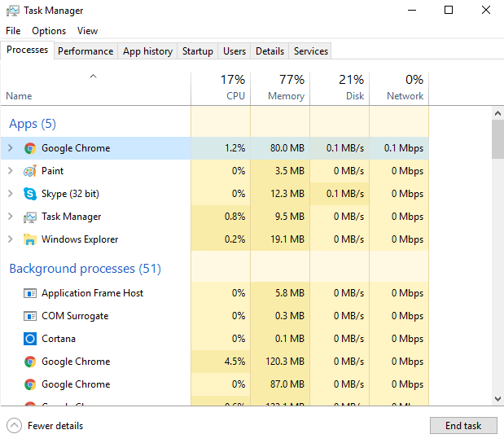Select the Application Frame Host process
The height and width of the screenshot is (443, 504).
coord(215,293)
